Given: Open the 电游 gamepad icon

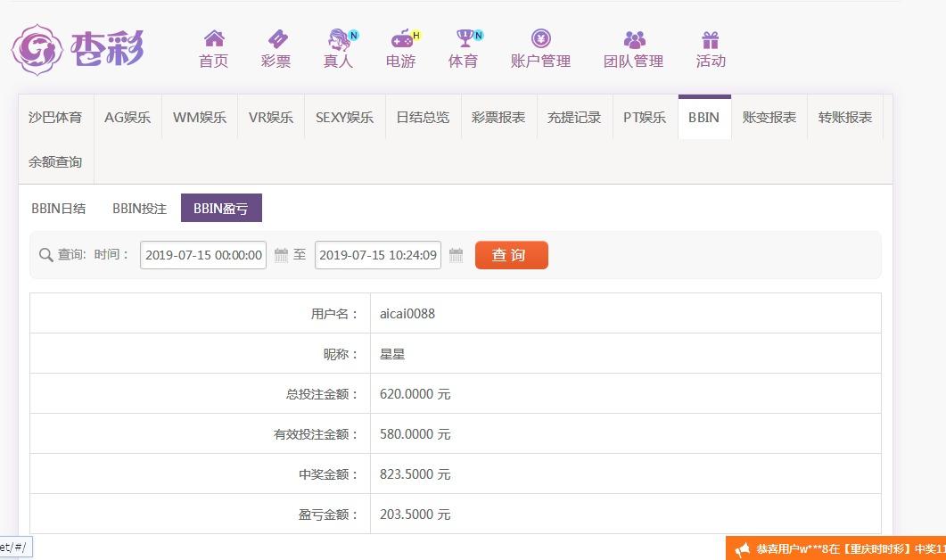Looking at the screenshot, I should [x=401, y=39].
